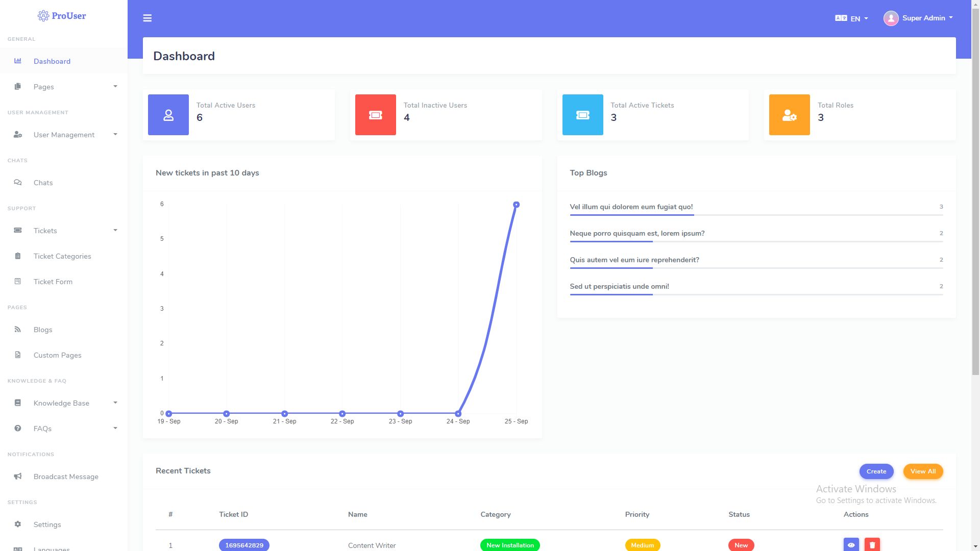Click the 19 - Sep chart data point
The width and height of the screenshot is (980, 551).
tap(169, 414)
